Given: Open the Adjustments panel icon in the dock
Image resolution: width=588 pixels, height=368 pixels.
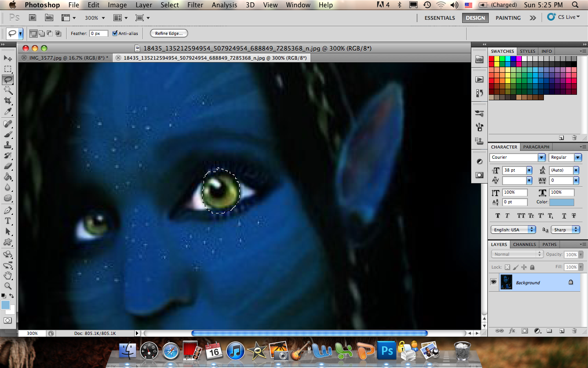Looking at the screenshot, I should tap(479, 161).
